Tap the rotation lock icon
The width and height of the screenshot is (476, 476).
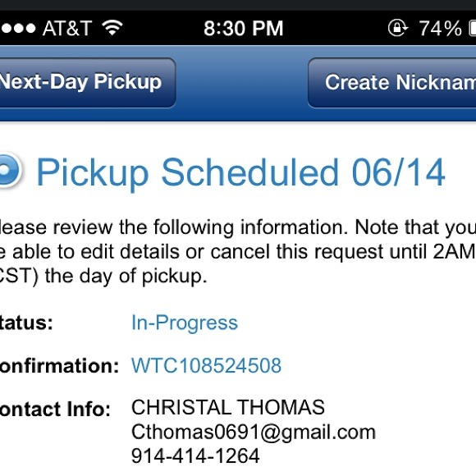[x=398, y=28]
